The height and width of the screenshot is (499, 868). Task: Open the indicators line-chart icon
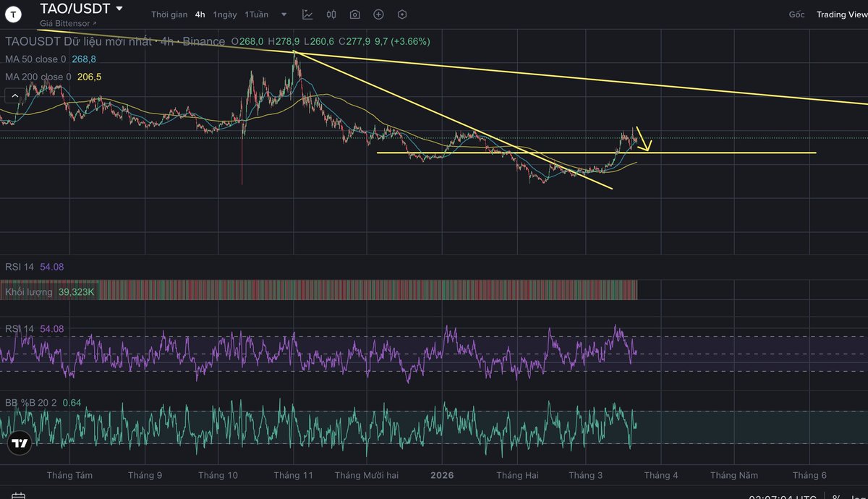coord(307,14)
